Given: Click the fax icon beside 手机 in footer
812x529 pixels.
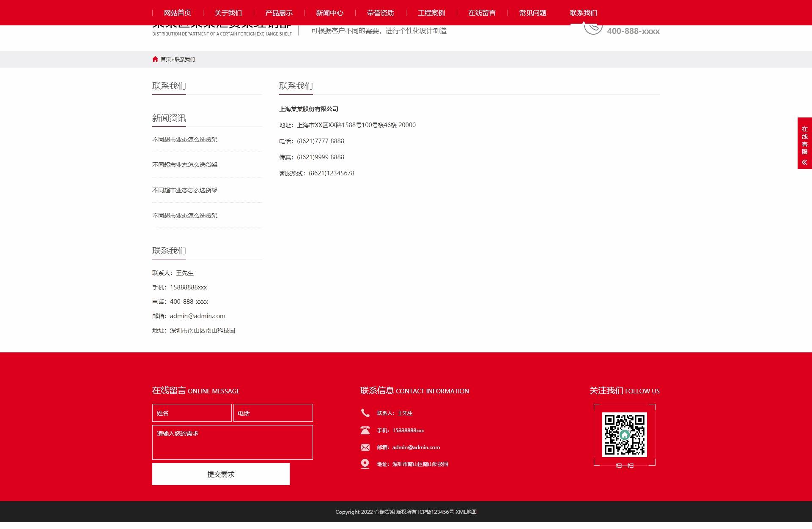Looking at the screenshot, I should point(365,430).
